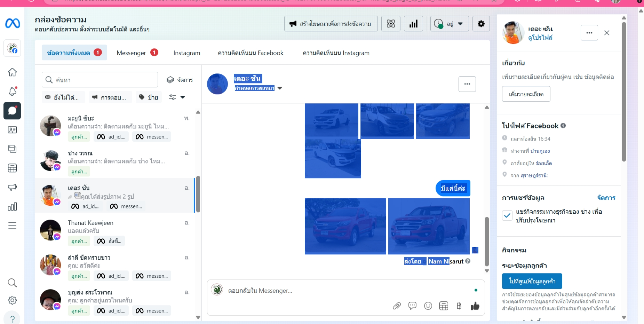
Task: Open info icon next to Nam Nsarut
Action: (x=468, y=261)
